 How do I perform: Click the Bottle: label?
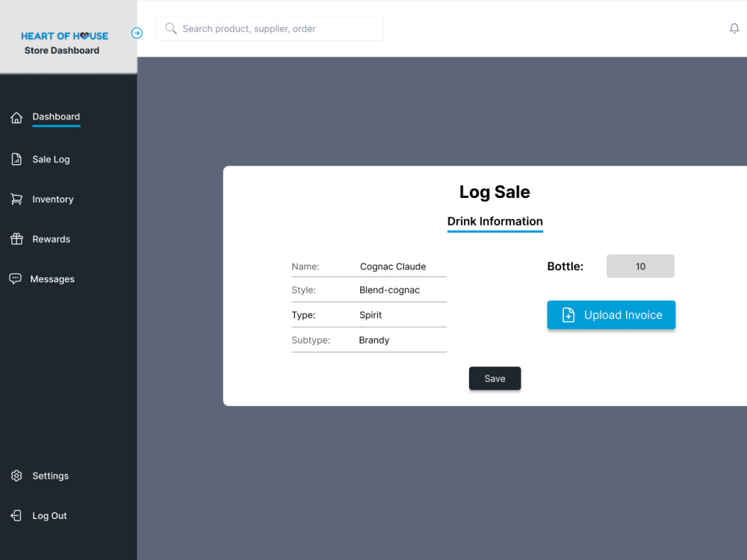tap(565, 267)
